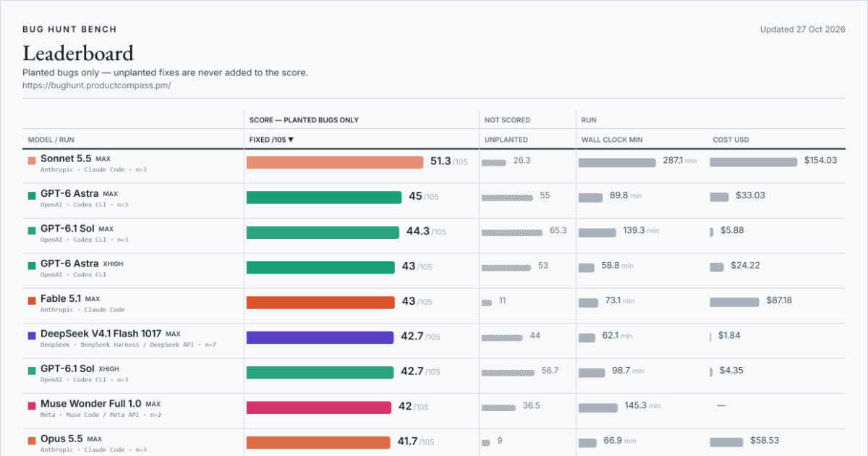Click the Fable 5.1 cost bar

pos(735,303)
